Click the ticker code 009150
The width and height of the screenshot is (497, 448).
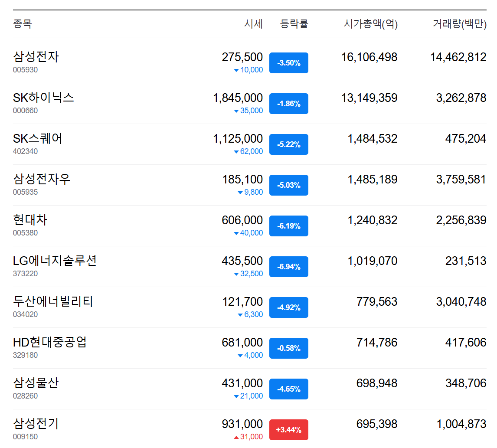coord(25,437)
